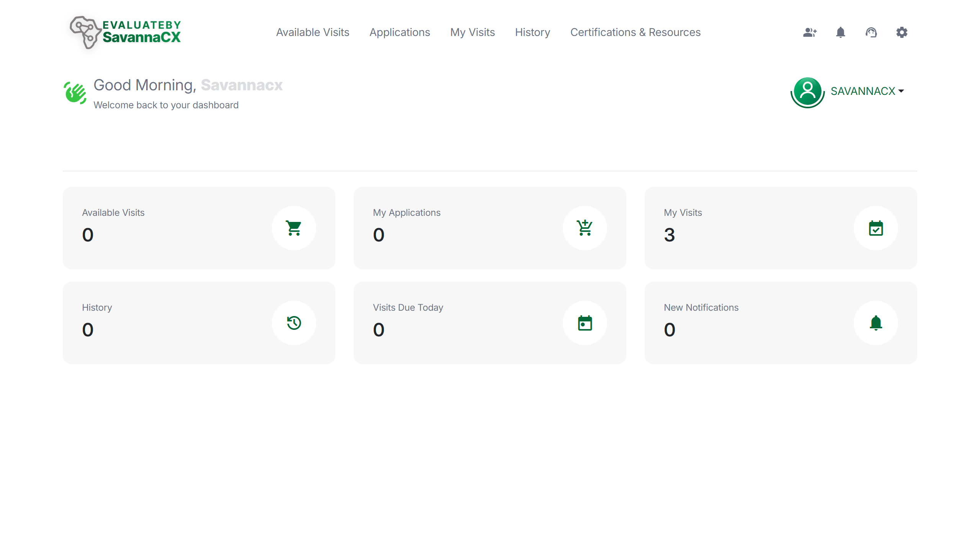This screenshot has width=980, height=551.
Task: Click the green profile avatar icon
Action: [x=807, y=92]
